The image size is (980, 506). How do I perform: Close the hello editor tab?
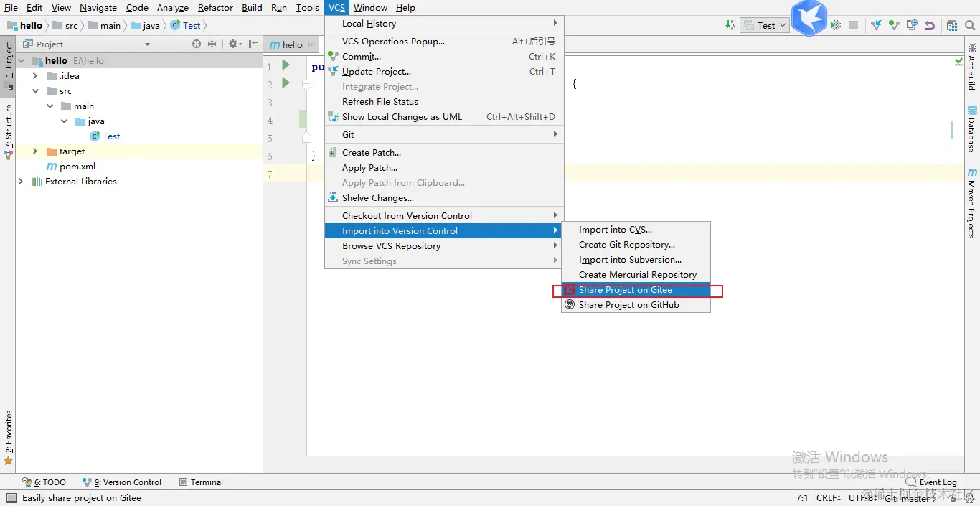pos(311,44)
